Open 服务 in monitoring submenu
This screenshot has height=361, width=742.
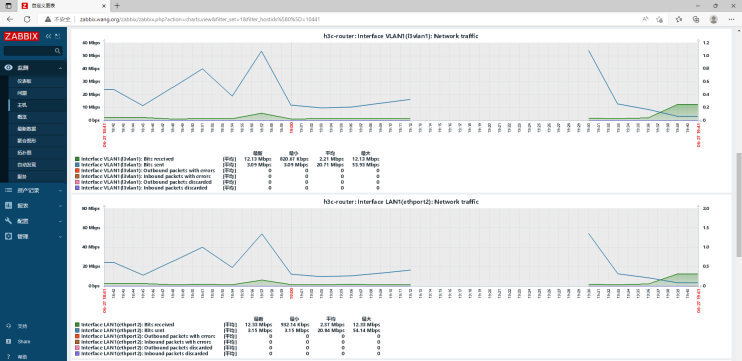(22, 176)
